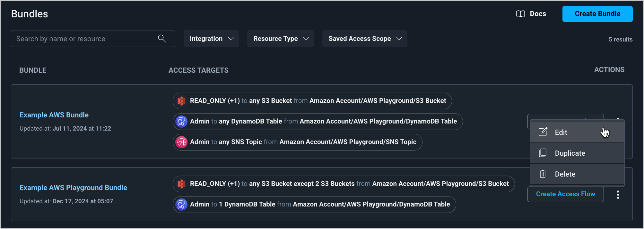The height and width of the screenshot is (229, 644).
Task: Click the search magnifier icon
Action: [162, 39]
